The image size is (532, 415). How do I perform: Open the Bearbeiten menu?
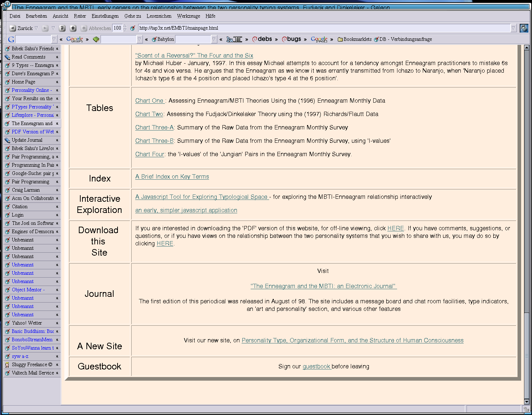click(x=36, y=16)
